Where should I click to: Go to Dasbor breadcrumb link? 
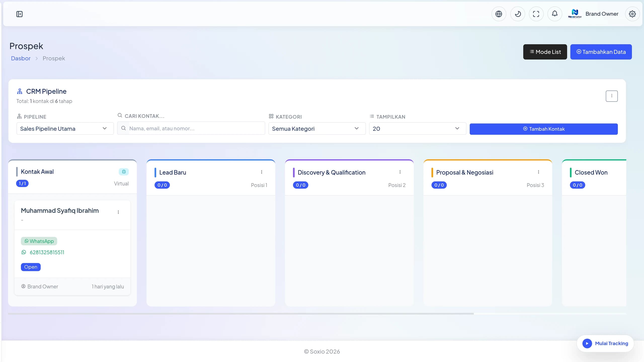click(x=21, y=58)
